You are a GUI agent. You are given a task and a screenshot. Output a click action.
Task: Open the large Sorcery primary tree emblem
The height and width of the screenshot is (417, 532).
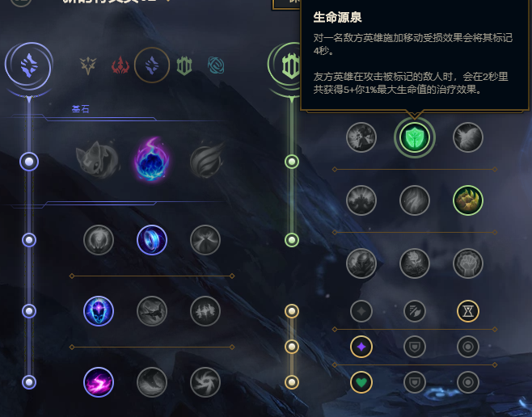pyautogui.click(x=29, y=65)
